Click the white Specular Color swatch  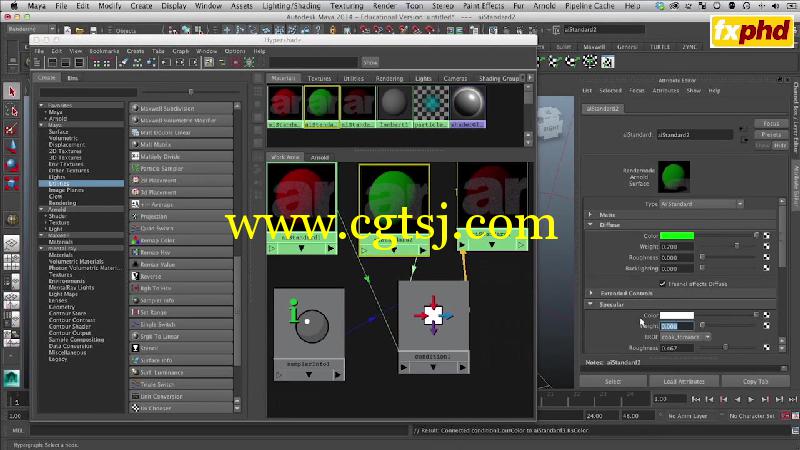(677, 315)
